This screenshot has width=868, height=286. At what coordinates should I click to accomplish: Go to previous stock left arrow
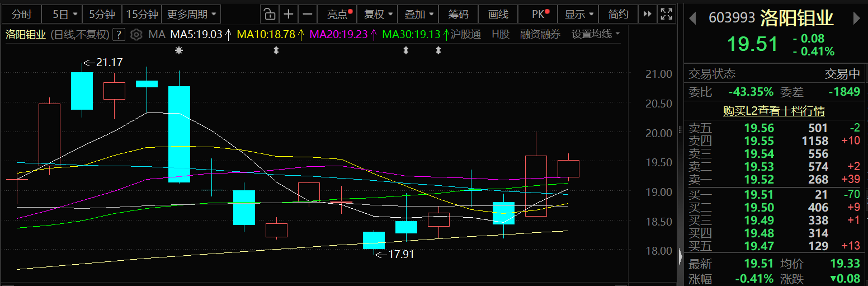click(x=692, y=18)
